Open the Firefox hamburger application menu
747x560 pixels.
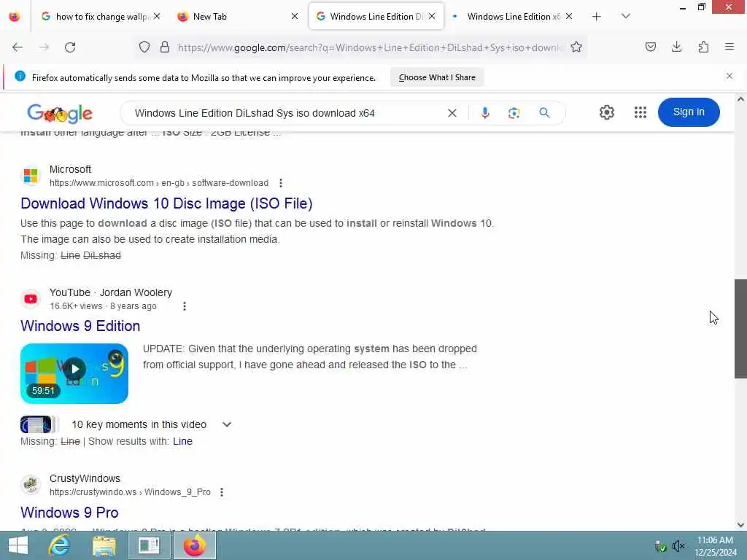click(729, 47)
